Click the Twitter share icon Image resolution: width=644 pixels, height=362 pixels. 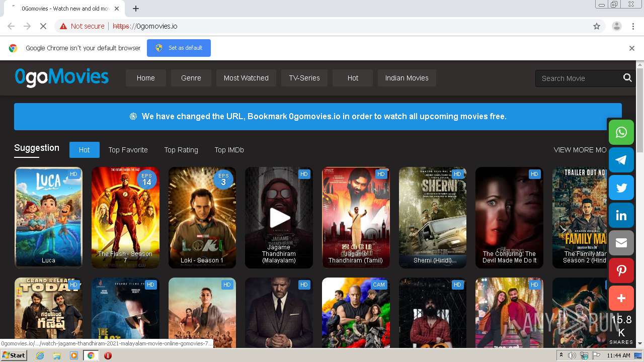[x=621, y=188]
